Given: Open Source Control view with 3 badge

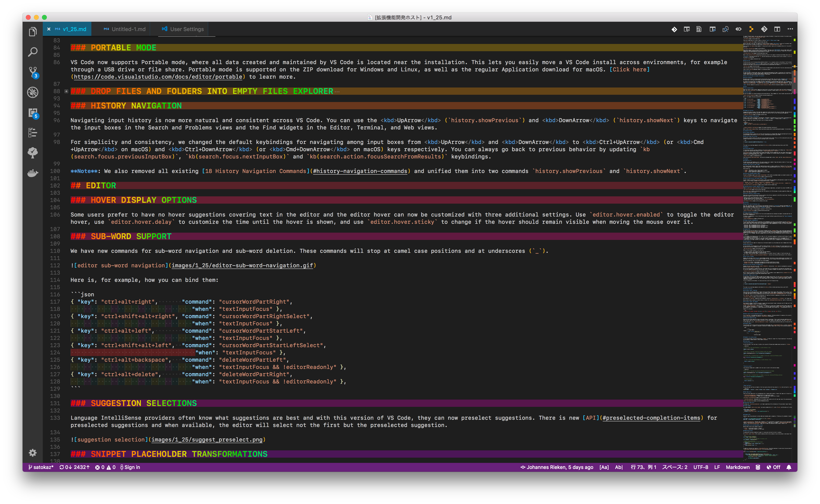Looking at the screenshot, I should [33, 72].
